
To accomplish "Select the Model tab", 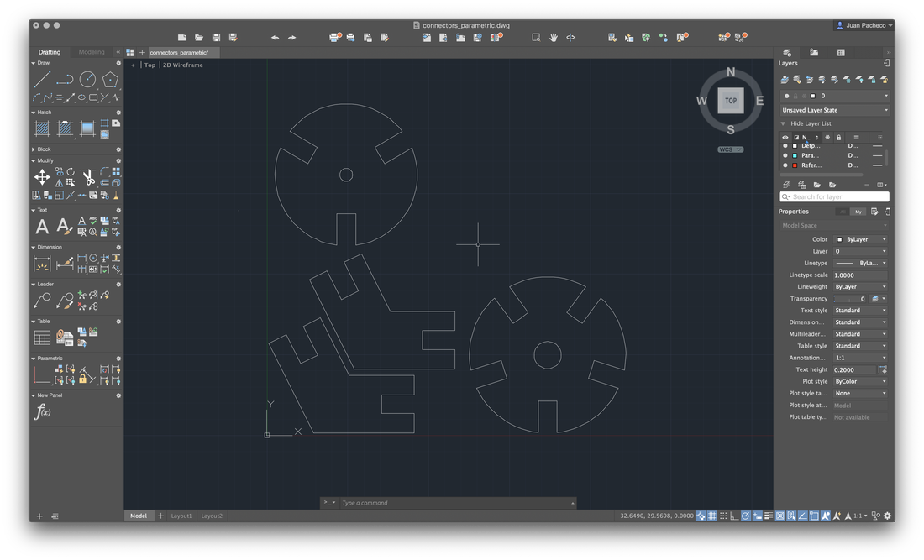I will tap(139, 516).
